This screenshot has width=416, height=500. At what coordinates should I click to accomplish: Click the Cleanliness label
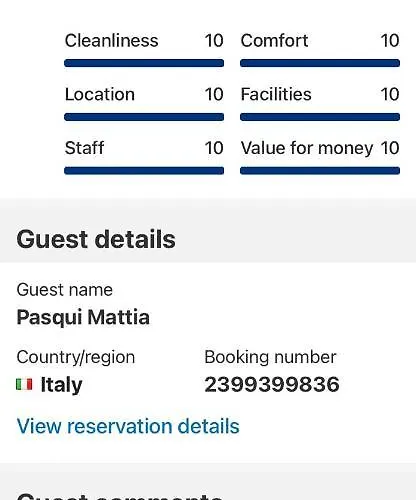click(x=112, y=41)
